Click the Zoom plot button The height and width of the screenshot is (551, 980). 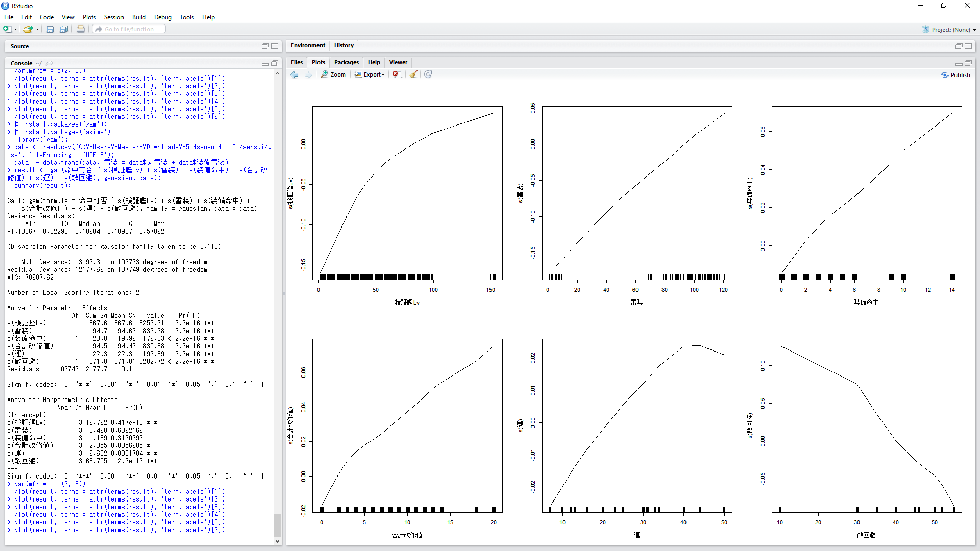click(333, 74)
